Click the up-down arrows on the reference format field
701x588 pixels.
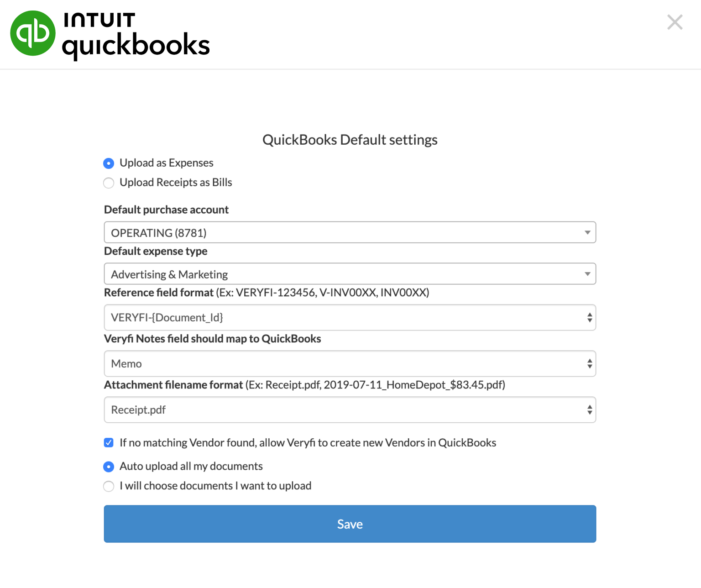[590, 317]
